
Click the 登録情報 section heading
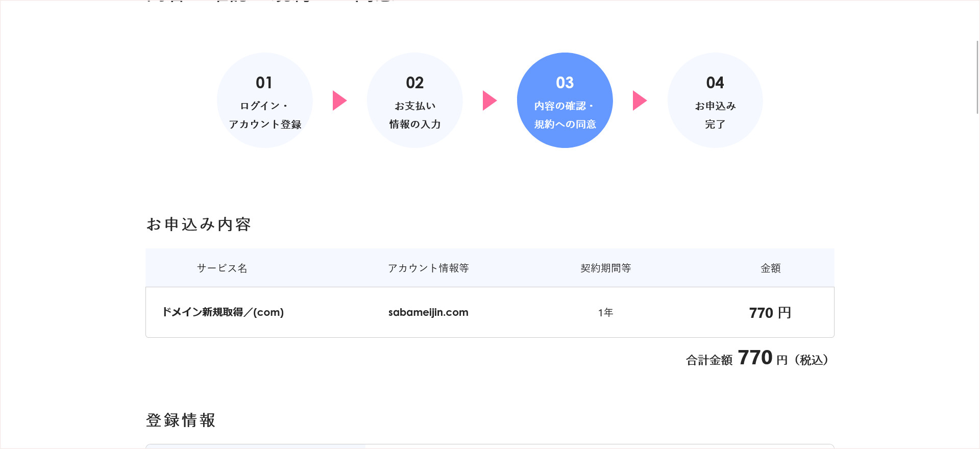coord(181,420)
